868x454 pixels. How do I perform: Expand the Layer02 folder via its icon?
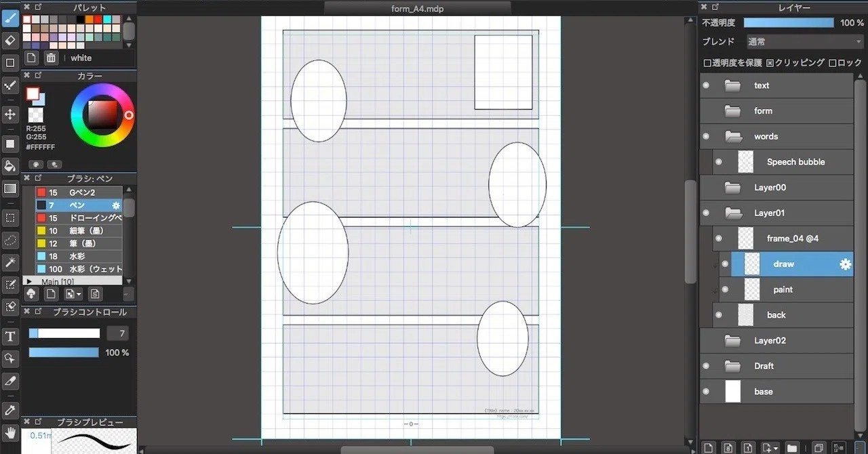732,340
